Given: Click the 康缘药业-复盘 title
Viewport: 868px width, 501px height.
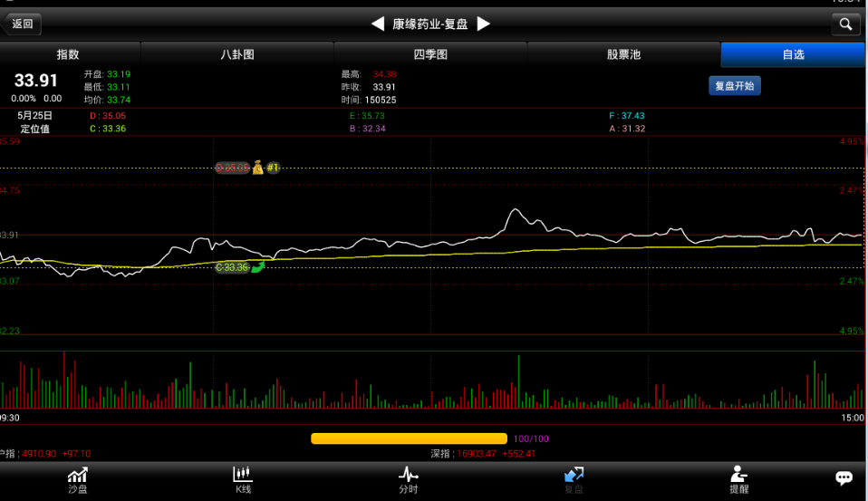Looking at the screenshot, I should [x=430, y=24].
